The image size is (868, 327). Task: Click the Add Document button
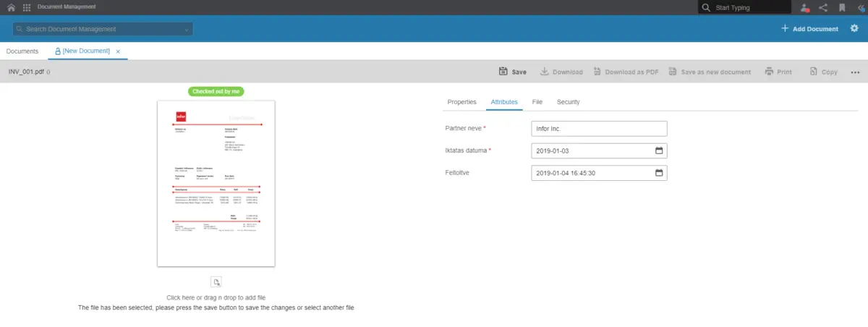809,29
